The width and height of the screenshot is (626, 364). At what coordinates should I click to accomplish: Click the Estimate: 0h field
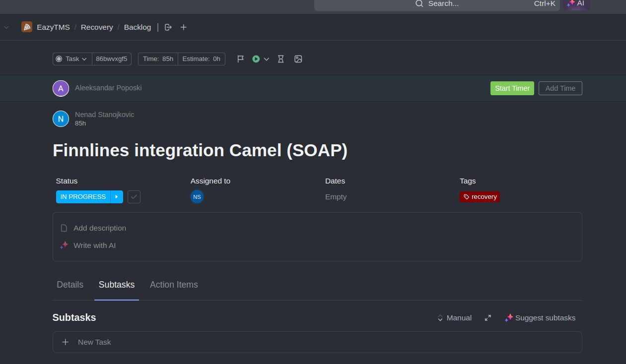tap(202, 59)
